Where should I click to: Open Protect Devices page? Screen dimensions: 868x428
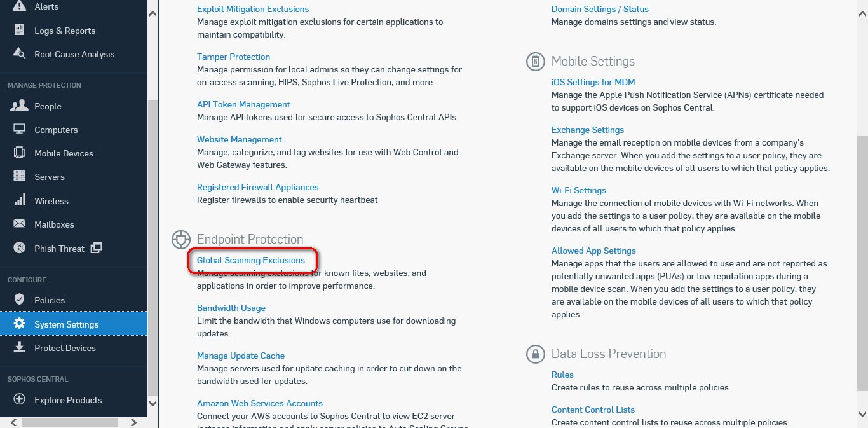pyautogui.click(x=65, y=348)
